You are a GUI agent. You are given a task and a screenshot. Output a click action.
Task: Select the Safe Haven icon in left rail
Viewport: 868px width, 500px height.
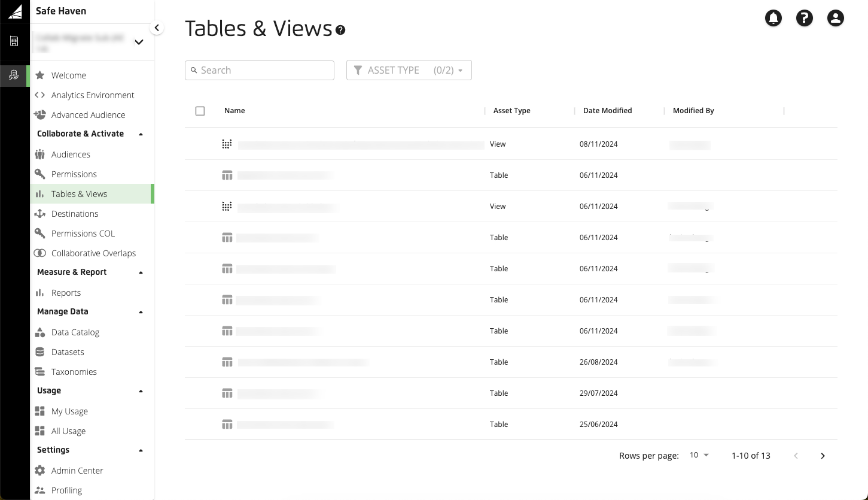(14, 75)
